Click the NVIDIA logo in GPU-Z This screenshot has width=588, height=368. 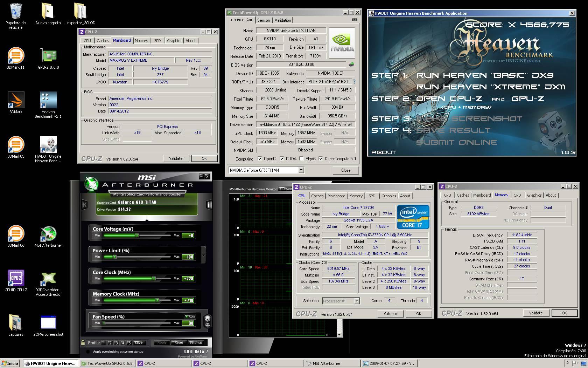[x=342, y=43]
